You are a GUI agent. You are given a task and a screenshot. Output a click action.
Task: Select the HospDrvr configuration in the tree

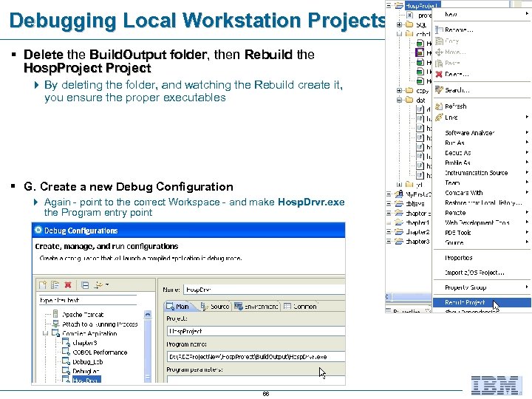tap(86, 381)
